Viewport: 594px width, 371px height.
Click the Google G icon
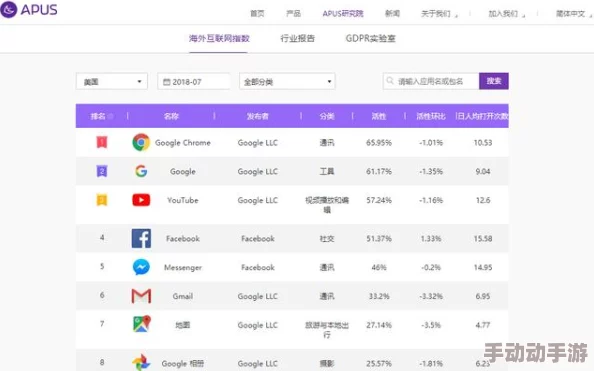click(141, 171)
